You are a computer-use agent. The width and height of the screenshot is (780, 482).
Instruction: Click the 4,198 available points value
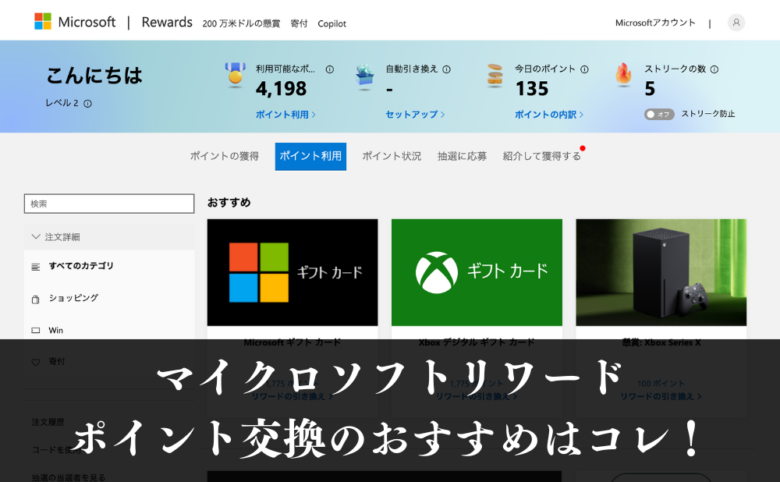(281, 89)
